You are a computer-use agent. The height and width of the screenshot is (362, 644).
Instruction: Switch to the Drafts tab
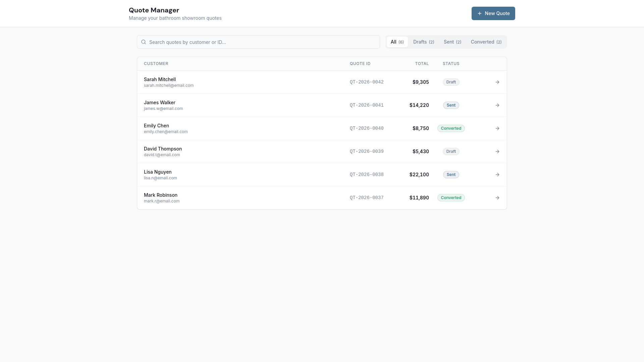click(x=424, y=42)
